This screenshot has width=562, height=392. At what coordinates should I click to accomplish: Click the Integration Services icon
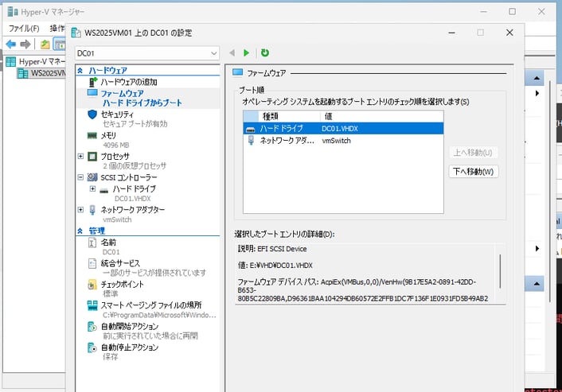coord(92,263)
